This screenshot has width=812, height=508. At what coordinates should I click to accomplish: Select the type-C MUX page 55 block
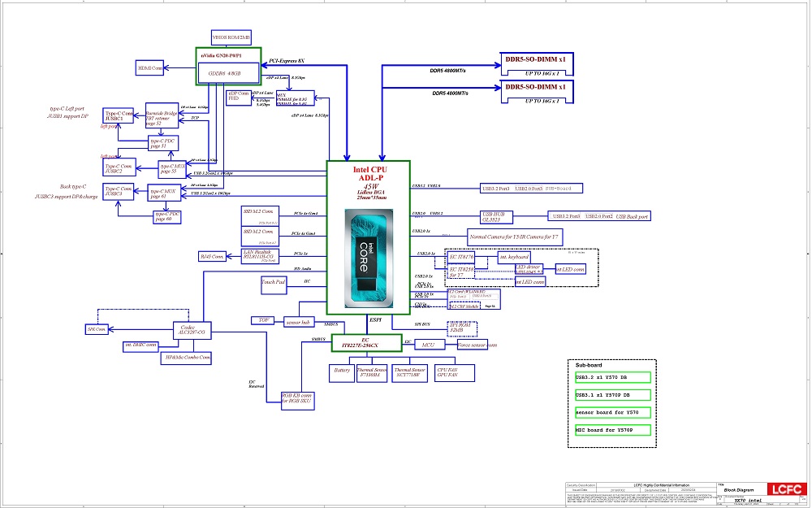[x=172, y=168]
